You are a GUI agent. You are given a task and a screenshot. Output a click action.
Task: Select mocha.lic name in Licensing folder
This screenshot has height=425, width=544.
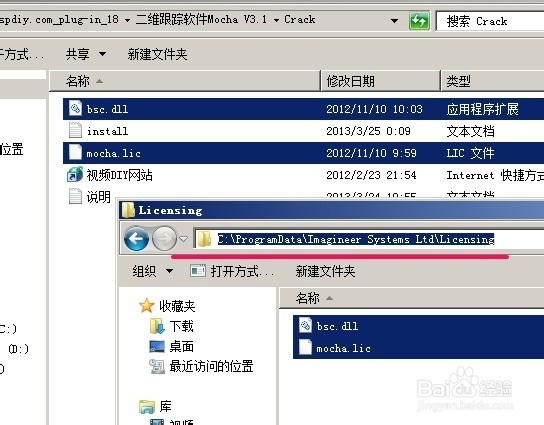pos(343,348)
